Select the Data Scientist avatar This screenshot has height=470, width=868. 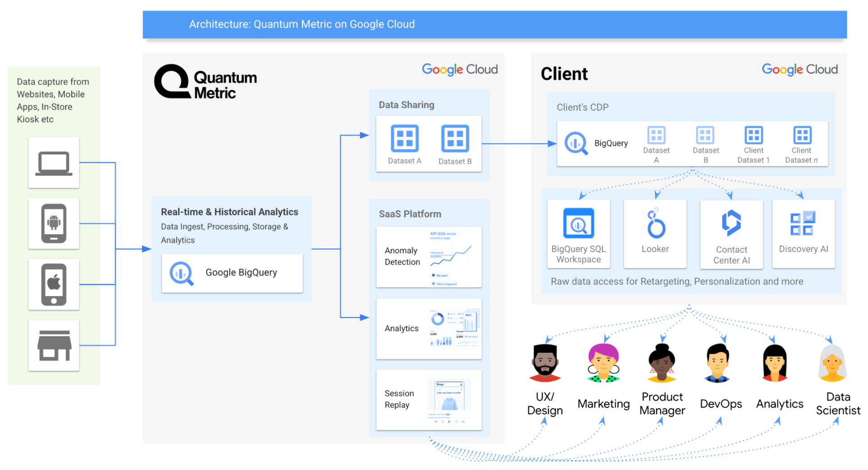(x=832, y=363)
